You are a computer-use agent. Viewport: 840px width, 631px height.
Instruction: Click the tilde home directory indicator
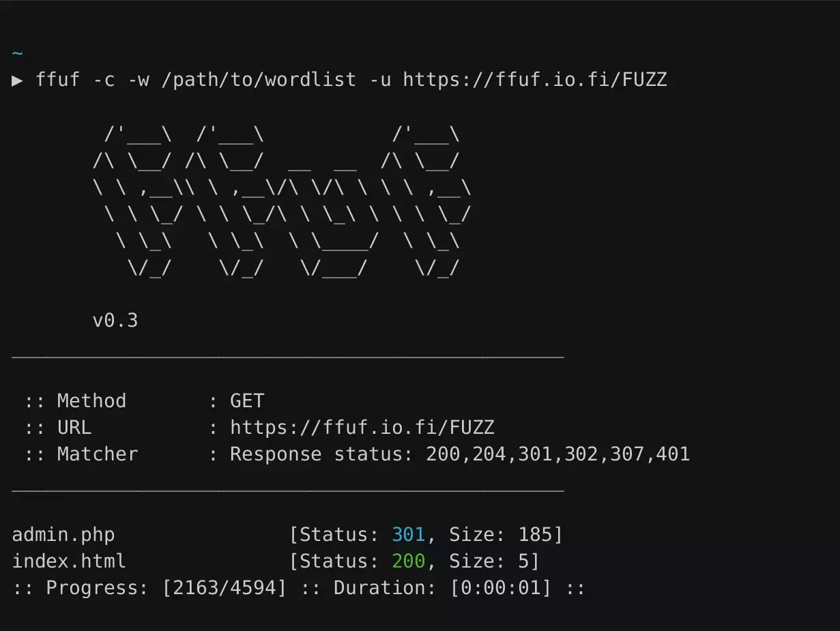(x=18, y=53)
